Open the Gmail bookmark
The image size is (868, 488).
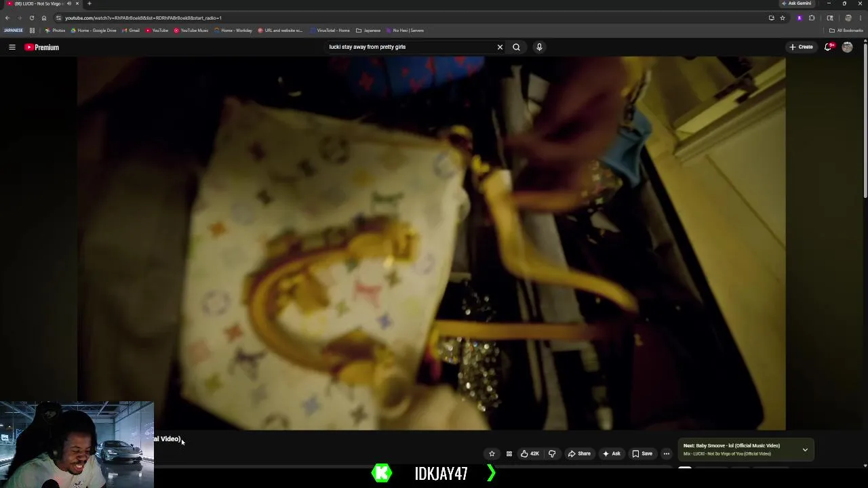(x=130, y=30)
